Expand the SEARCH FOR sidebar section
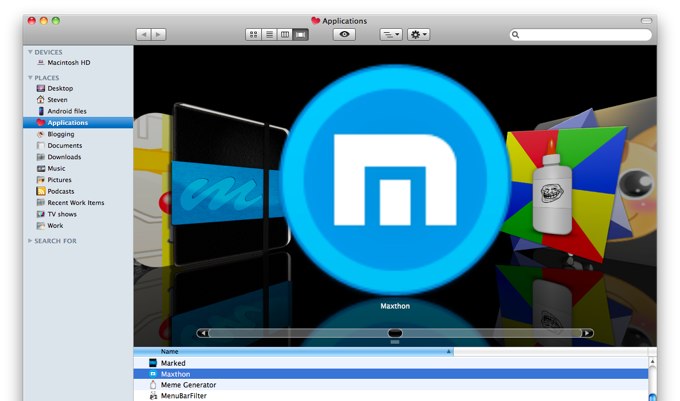680x401 pixels. pos(31,241)
